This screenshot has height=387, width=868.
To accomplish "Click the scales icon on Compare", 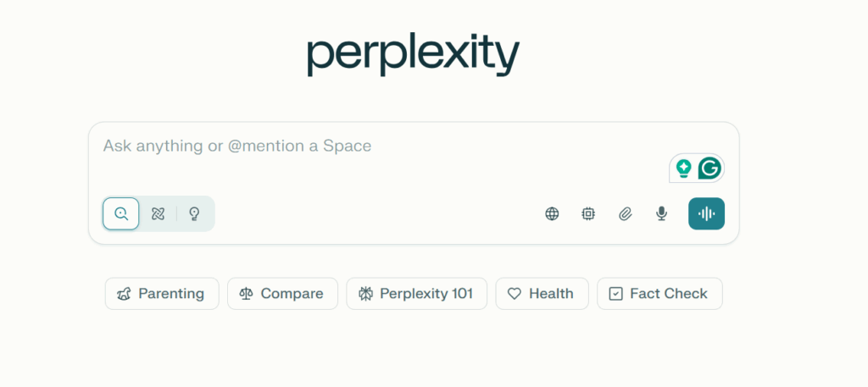I will pos(246,294).
